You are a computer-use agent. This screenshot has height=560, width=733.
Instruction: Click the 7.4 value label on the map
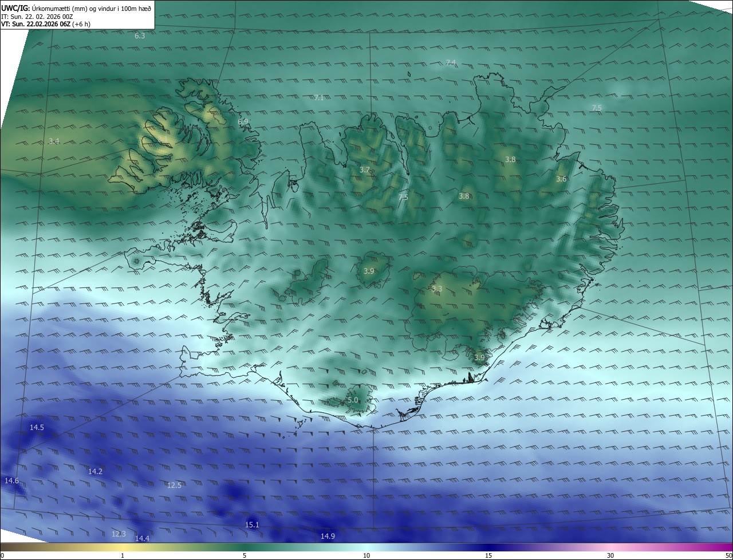coord(451,62)
